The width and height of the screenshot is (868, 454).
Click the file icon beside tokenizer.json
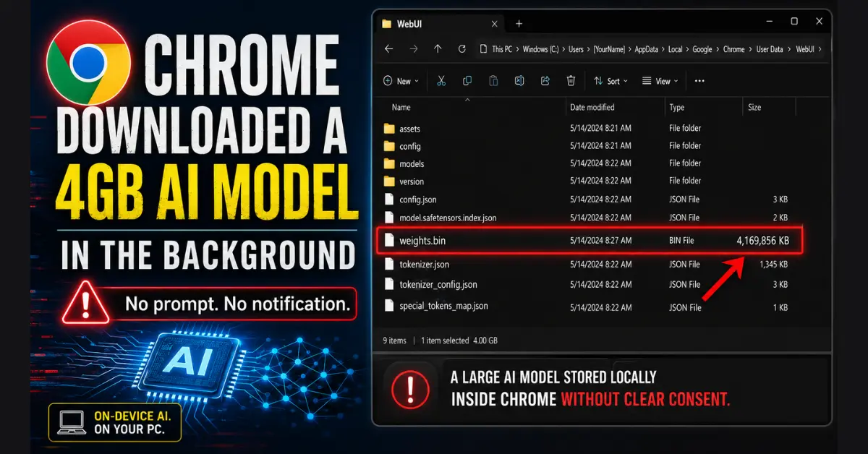click(389, 265)
